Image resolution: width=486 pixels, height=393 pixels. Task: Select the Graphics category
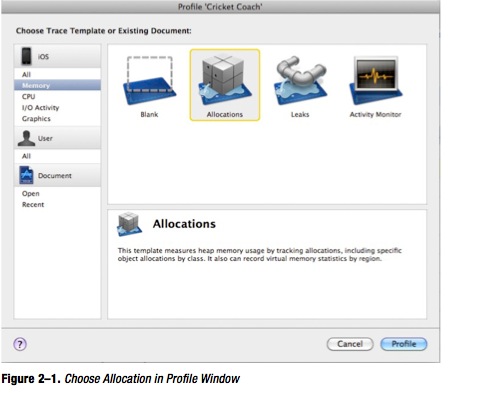pyautogui.click(x=57, y=118)
